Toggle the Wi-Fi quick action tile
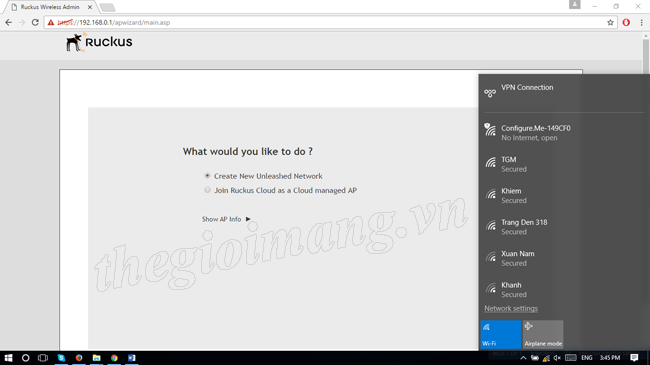 click(x=501, y=334)
